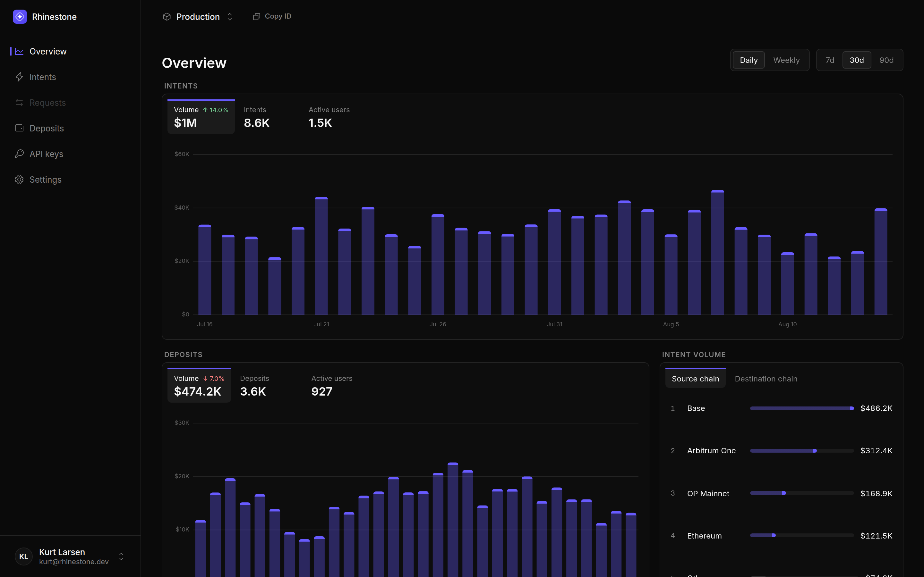Set time range to 90d
Screen dimensions: 924x577
[x=886, y=60]
